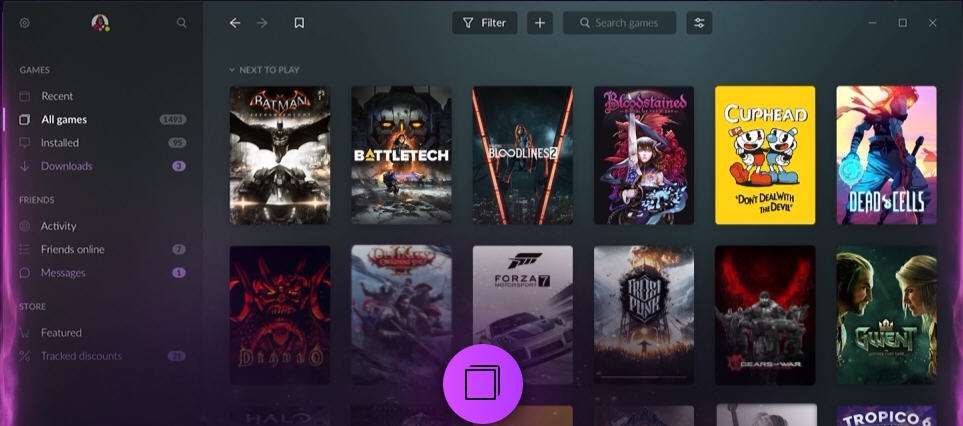Click the STORE sidebar heading
The image size is (963, 426).
click(x=33, y=306)
